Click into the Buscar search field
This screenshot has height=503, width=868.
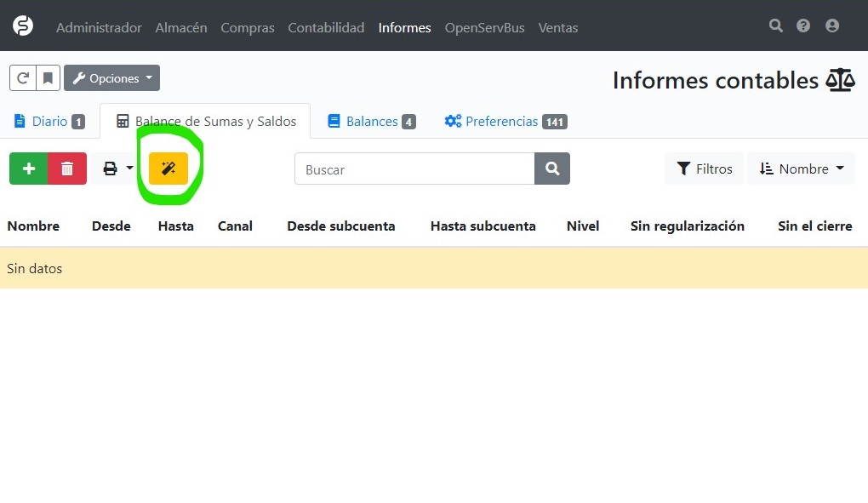pyautogui.click(x=414, y=169)
